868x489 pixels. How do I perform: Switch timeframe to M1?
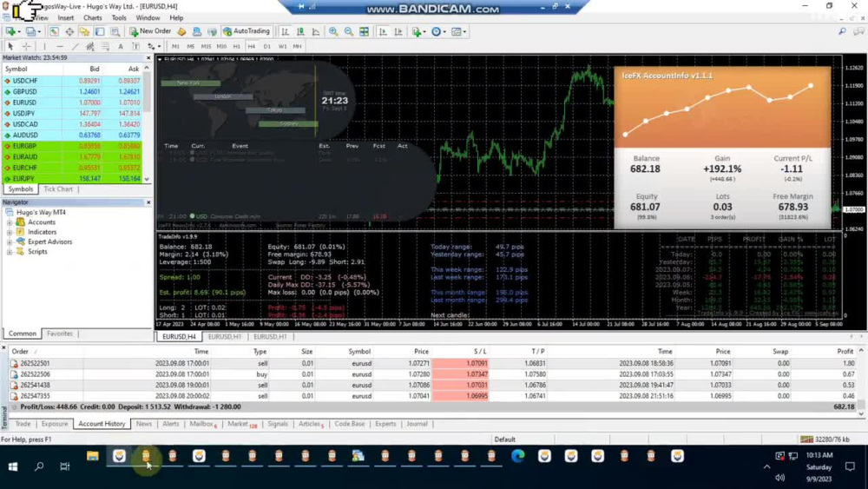pyautogui.click(x=175, y=47)
